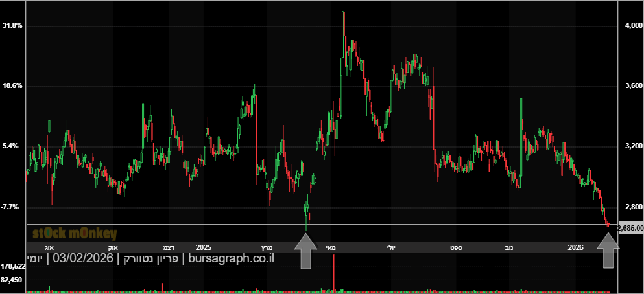Image resolution: width=644 pixels, height=294 pixels.
Task: Open the bursagraph.co.il link text
Action: pyautogui.click(x=231, y=259)
